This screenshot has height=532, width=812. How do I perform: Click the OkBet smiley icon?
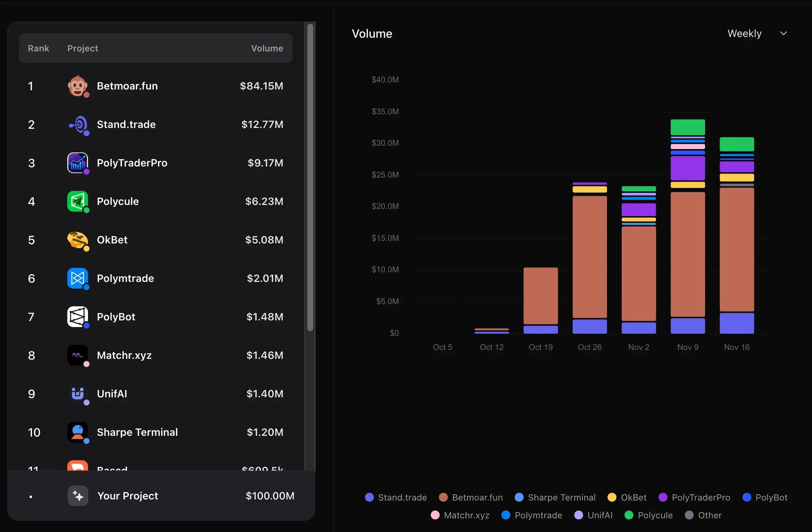coord(78,240)
